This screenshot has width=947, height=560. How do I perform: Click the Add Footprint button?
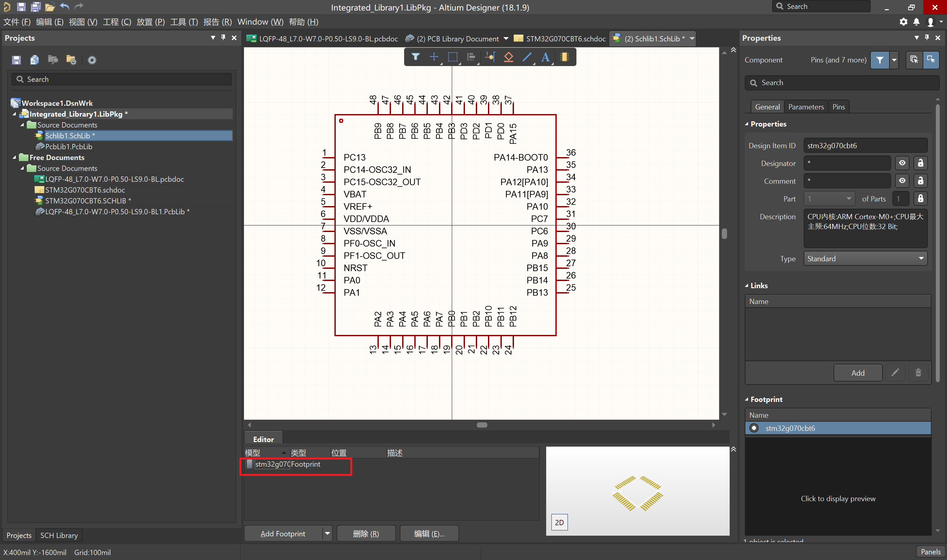click(x=283, y=534)
